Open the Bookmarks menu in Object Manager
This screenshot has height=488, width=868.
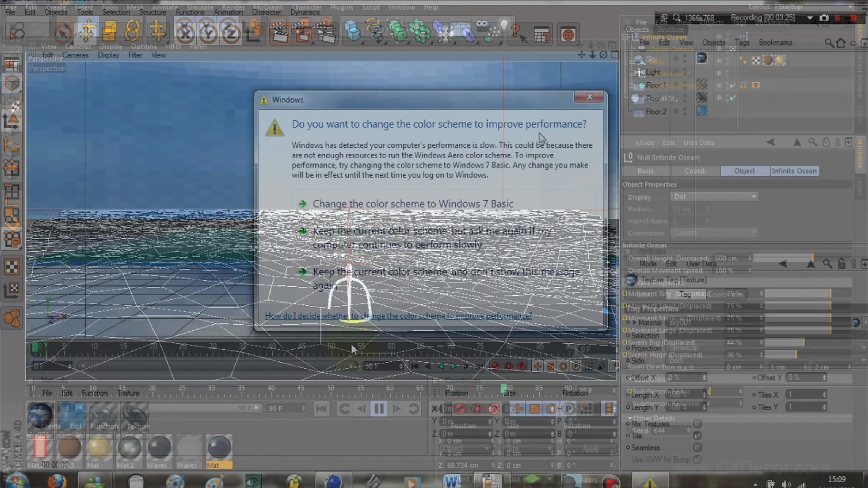click(x=776, y=43)
